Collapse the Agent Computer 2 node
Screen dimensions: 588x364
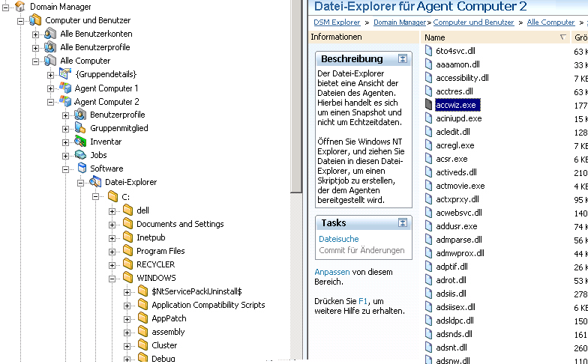51,102
